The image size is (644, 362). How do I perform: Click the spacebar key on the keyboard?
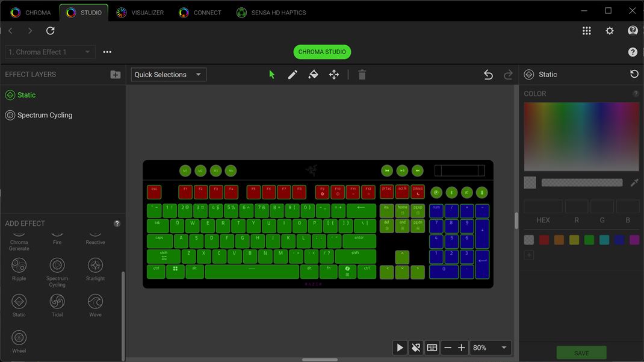click(x=252, y=272)
